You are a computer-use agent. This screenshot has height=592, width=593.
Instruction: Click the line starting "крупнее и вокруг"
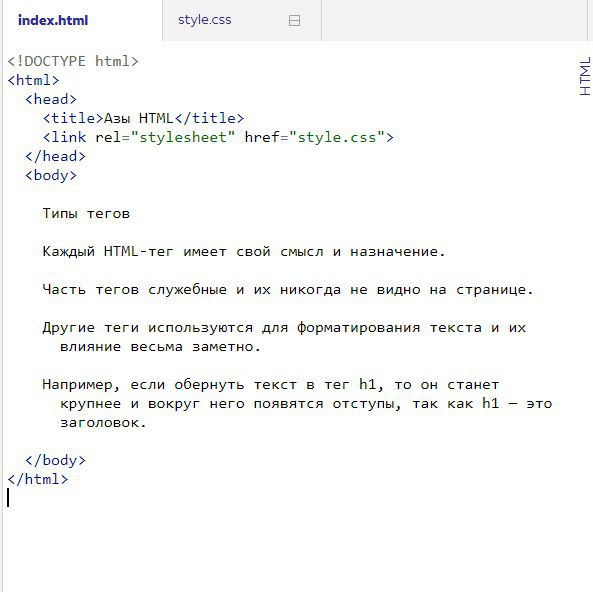[x=306, y=403]
